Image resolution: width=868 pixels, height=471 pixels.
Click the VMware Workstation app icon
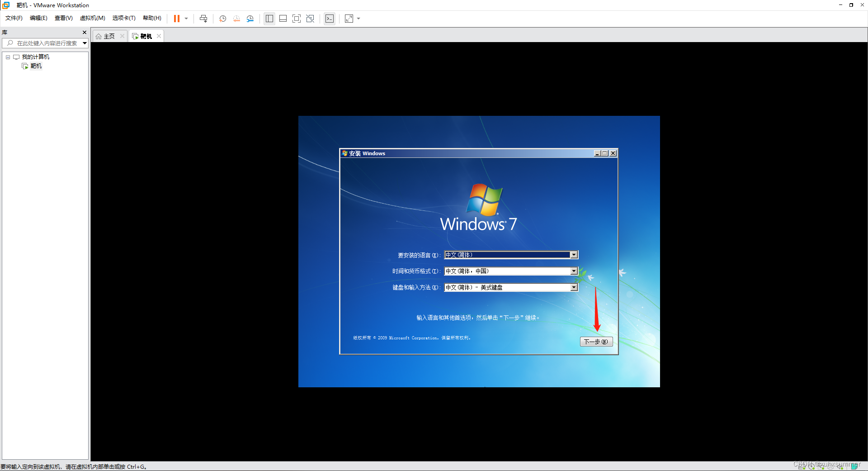coord(6,5)
